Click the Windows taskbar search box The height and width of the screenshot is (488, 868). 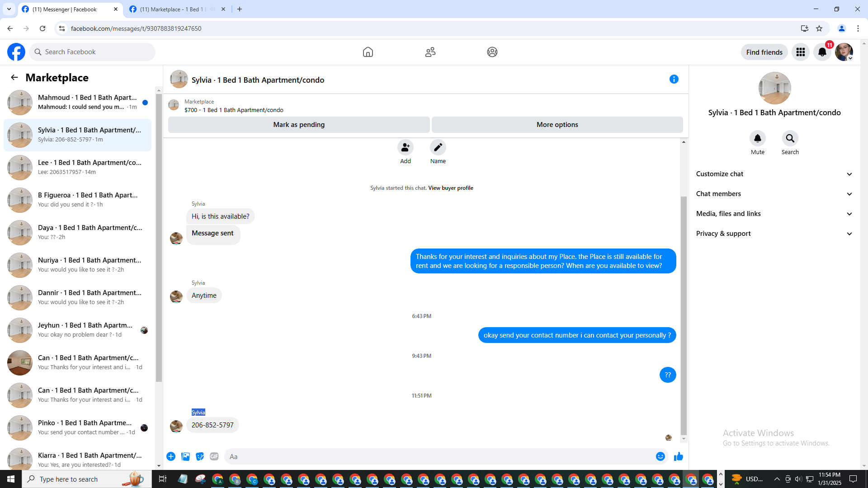click(x=87, y=479)
